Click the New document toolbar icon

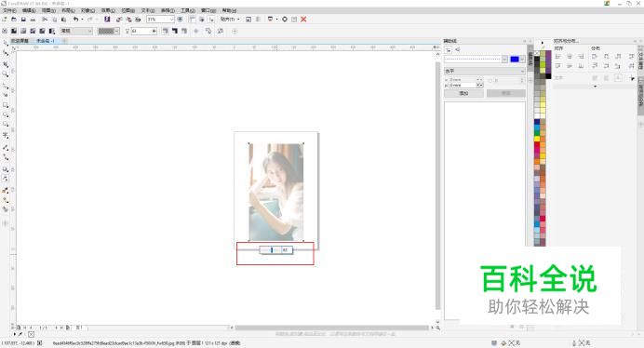[5, 20]
